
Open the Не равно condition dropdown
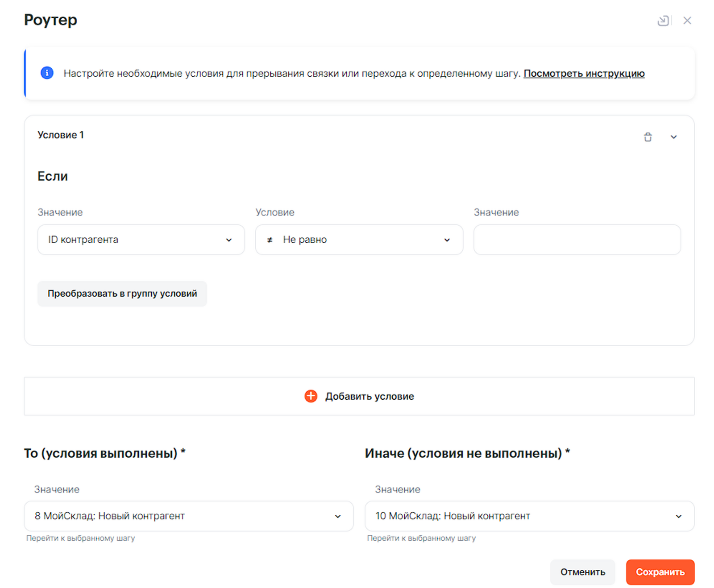tap(359, 240)
